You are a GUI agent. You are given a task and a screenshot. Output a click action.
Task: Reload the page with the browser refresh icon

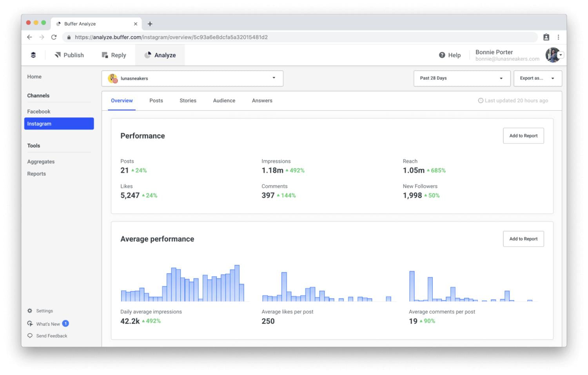tap(54, 37)
